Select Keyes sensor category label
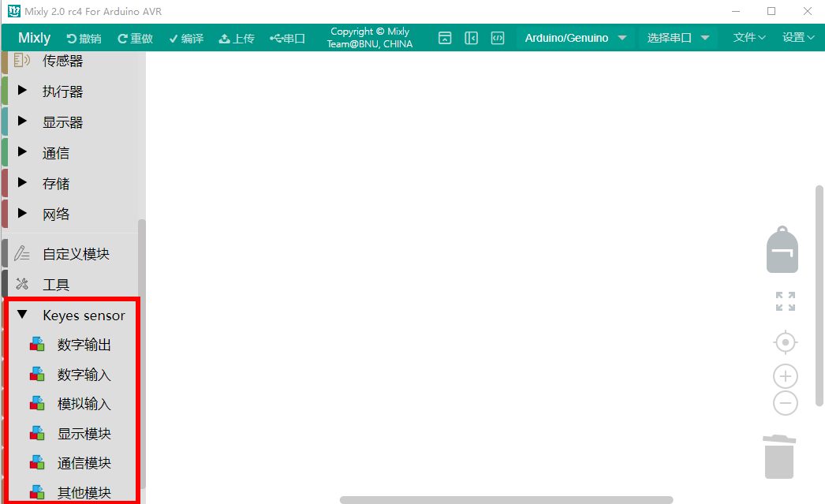Viewport: 825px width, 504px height. [x=84, y=315]
